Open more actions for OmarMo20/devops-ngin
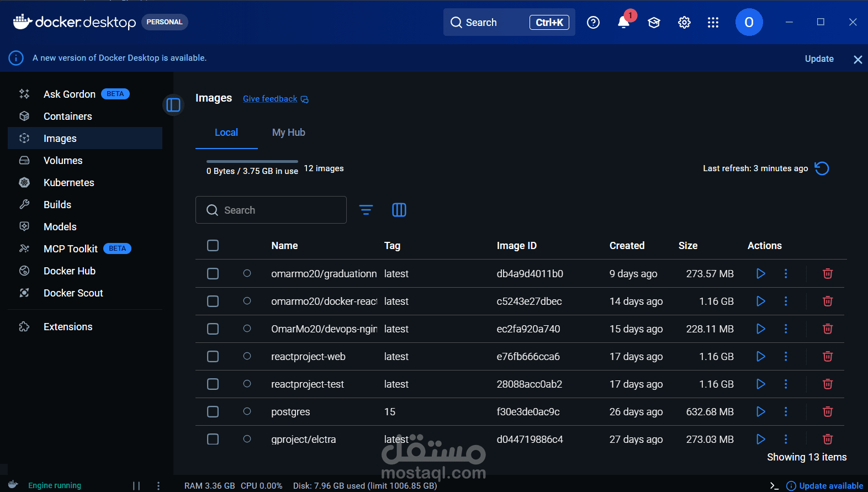 [786, 329]
